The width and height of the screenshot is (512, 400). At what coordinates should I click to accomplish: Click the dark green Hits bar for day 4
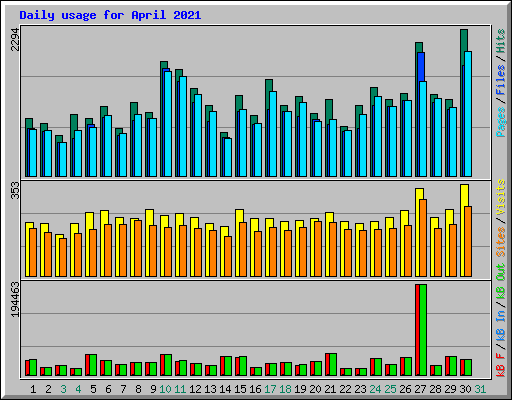(x=74, y=123)
